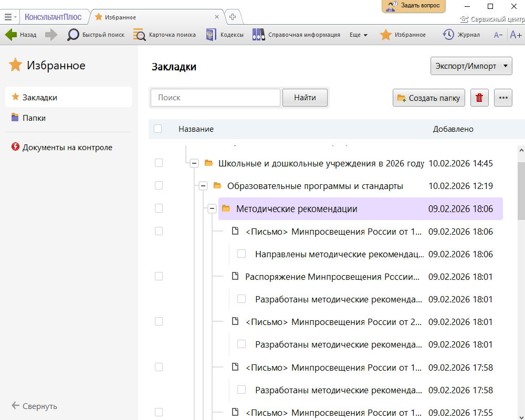Tick the select-all checkbox in header
This screenshot has width=525, height=420.
(158, 129)
